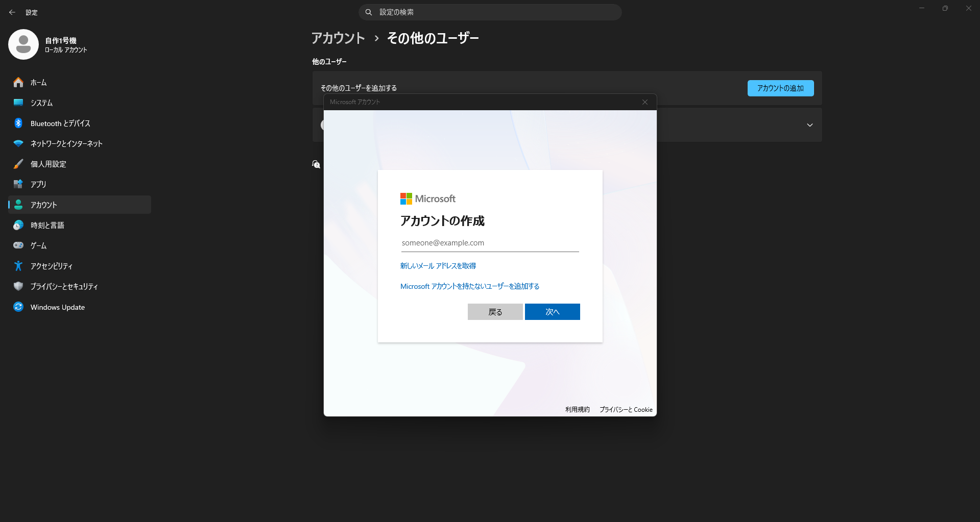This screenshot has width=980, height=522.
Task: Open 新しいメール アドレスを取得 link
Action: coord(438,266)
